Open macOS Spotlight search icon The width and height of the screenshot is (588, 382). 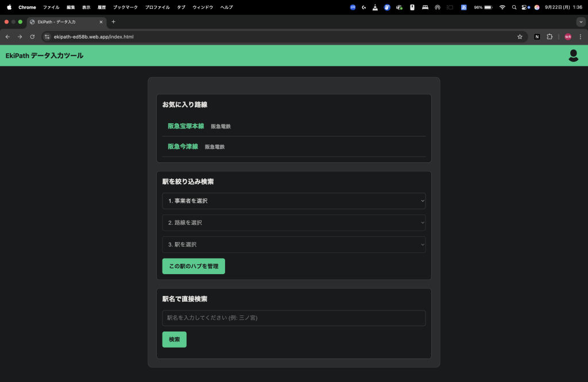coord(514,7)
